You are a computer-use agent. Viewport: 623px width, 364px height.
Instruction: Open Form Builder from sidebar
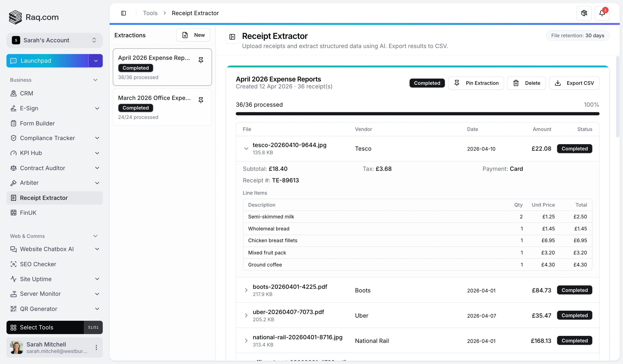point(37,123)
